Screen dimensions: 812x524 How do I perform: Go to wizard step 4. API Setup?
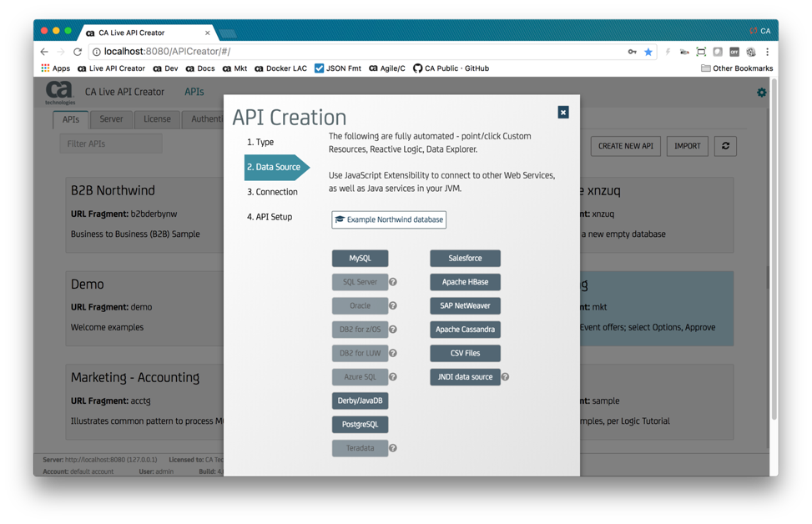tap(270, 217)
